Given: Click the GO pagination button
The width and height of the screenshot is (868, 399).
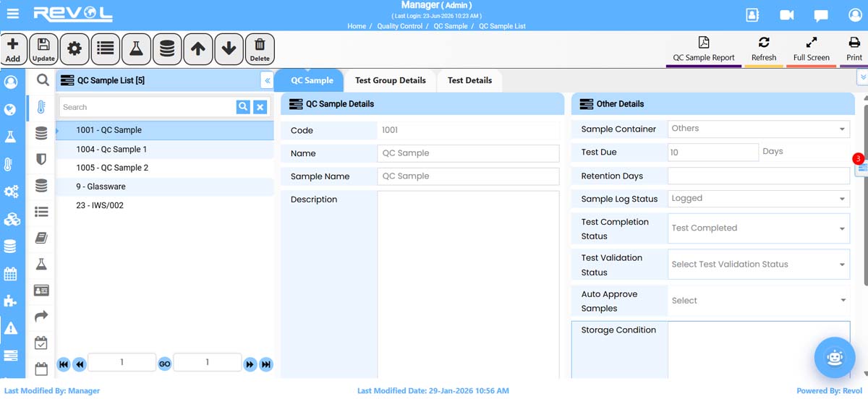Looking at the screenshot, I should (x=164, y=364).
